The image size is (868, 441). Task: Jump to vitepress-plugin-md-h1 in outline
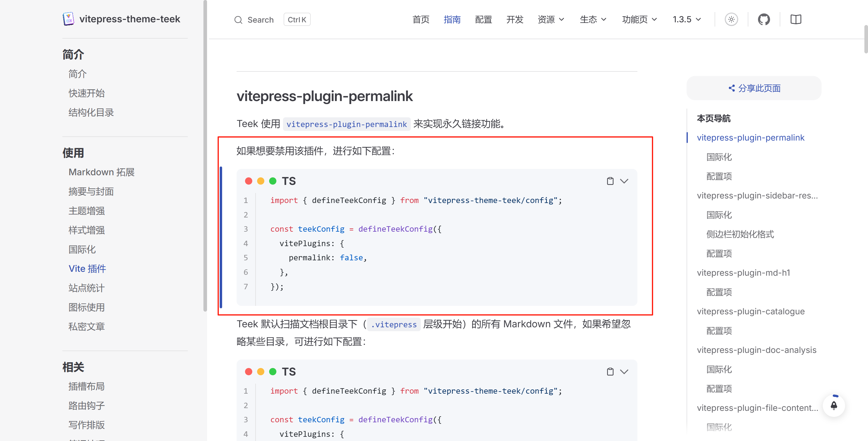[743, 273]
